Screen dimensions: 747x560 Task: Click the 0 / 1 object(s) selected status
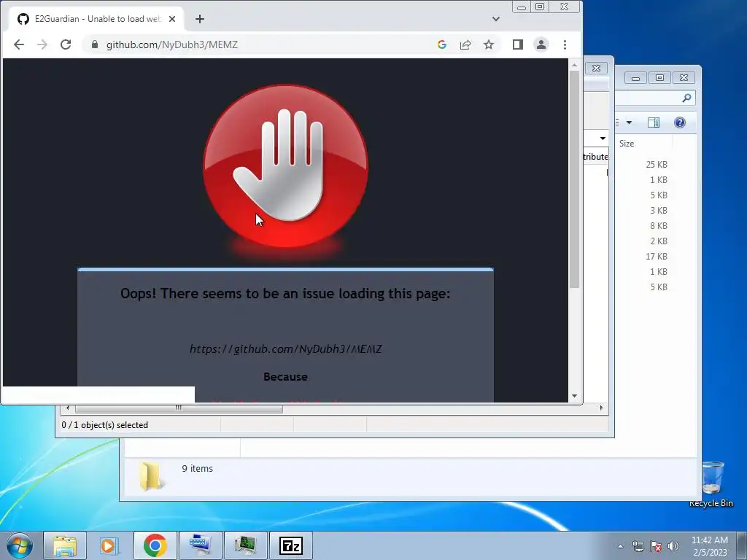(105, 425)
